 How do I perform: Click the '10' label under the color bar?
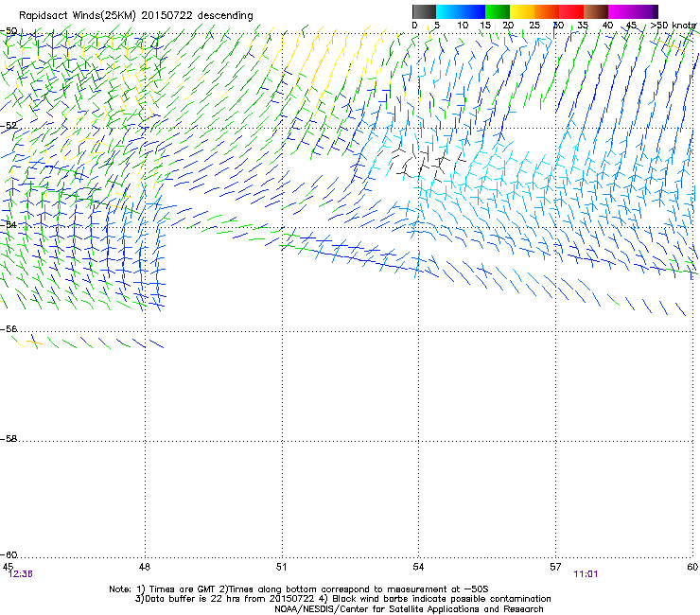pyautogui.click(x=463, y=26)
